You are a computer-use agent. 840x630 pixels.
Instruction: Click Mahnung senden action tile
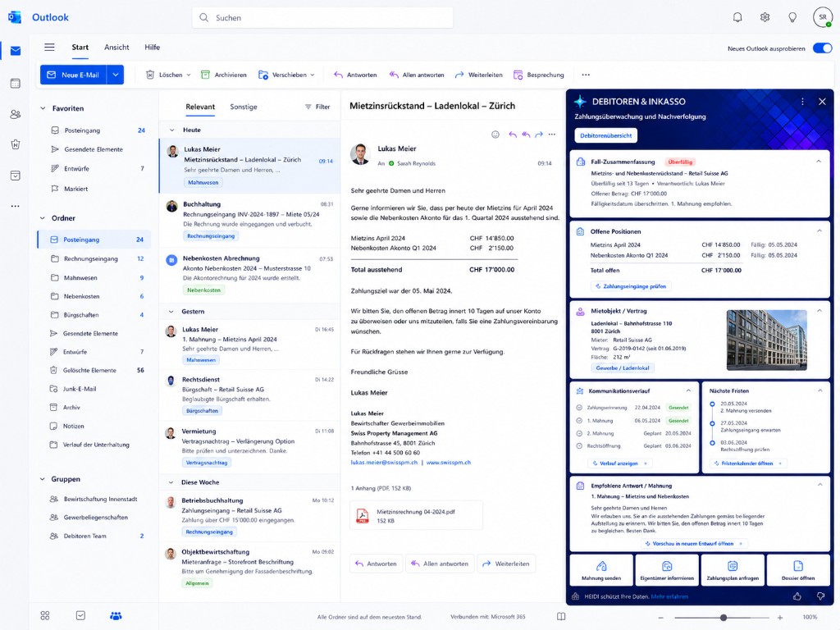601,571
